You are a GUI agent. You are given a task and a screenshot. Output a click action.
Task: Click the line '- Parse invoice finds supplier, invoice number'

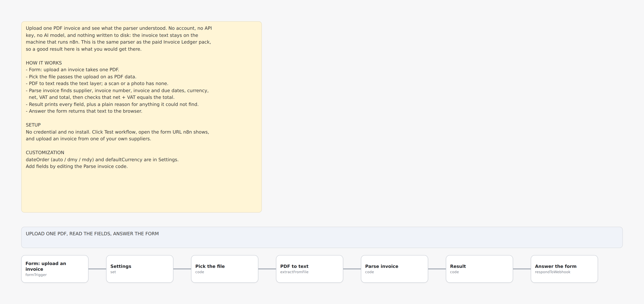117,91
